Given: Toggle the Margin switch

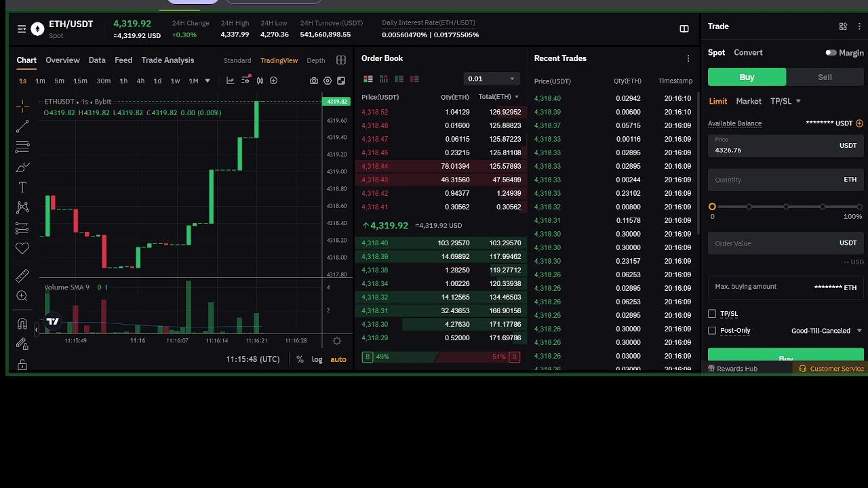Looking at the screenshot, I should pyautogui.click(x=831, y=52).
